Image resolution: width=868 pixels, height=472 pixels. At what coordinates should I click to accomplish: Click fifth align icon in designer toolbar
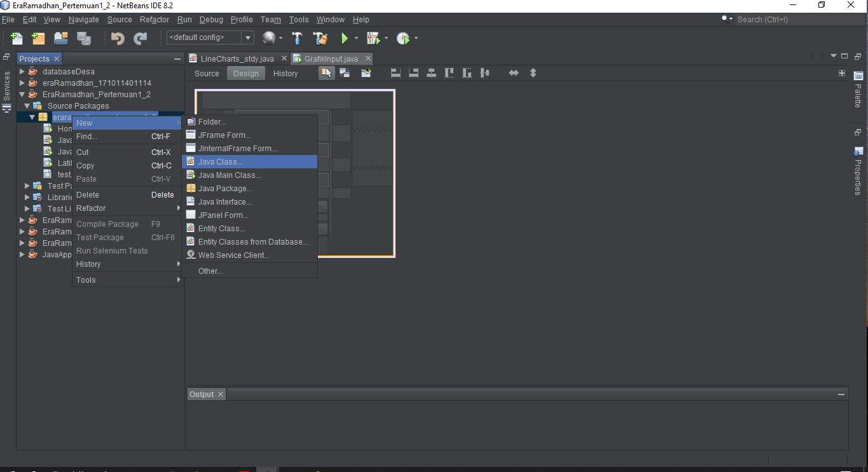[467, 73]
